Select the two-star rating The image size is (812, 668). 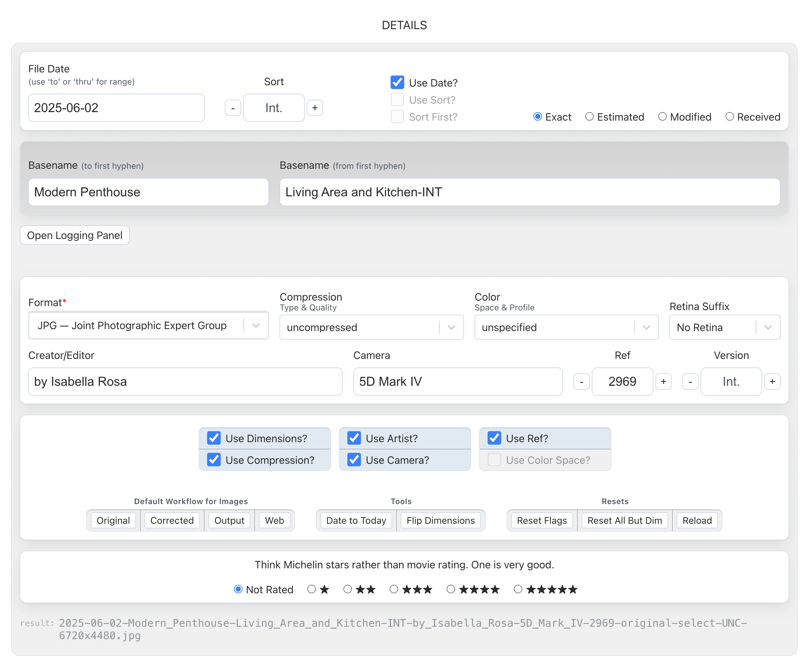[x=347, y=589]
